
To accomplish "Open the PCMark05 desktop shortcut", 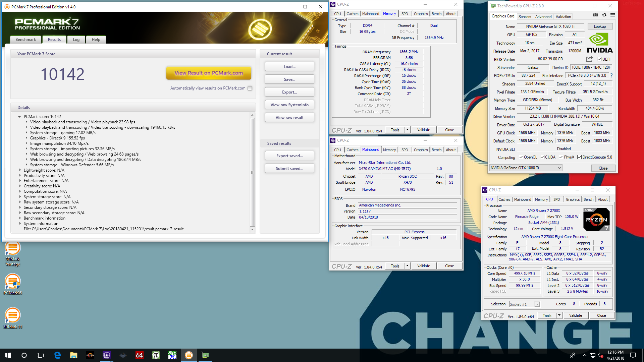I will [12, 284].
